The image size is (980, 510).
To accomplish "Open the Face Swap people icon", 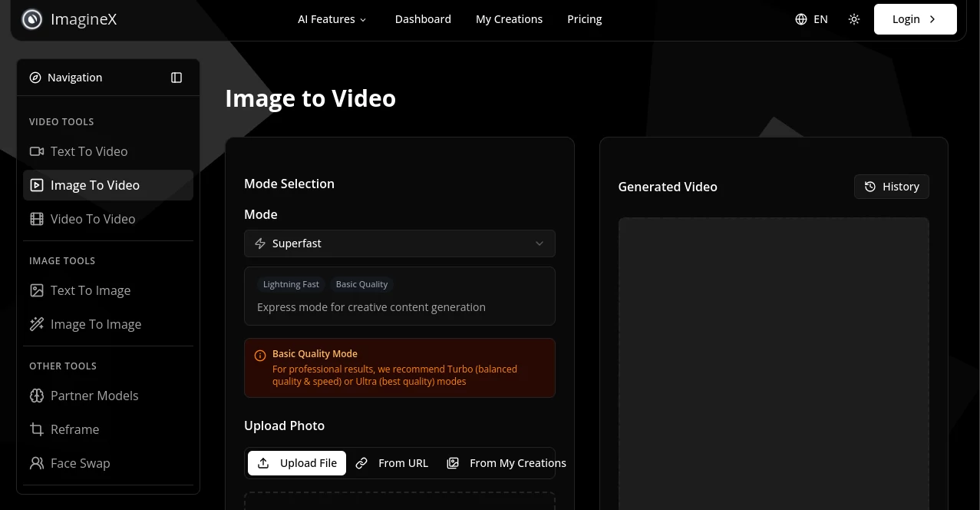I will click(37, 463).
